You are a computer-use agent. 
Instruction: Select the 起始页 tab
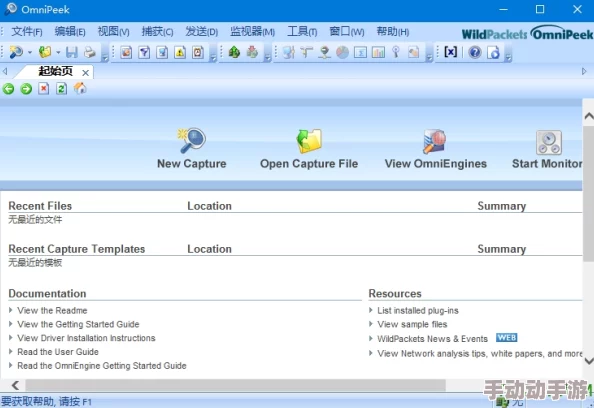click(x=55, y=71)
